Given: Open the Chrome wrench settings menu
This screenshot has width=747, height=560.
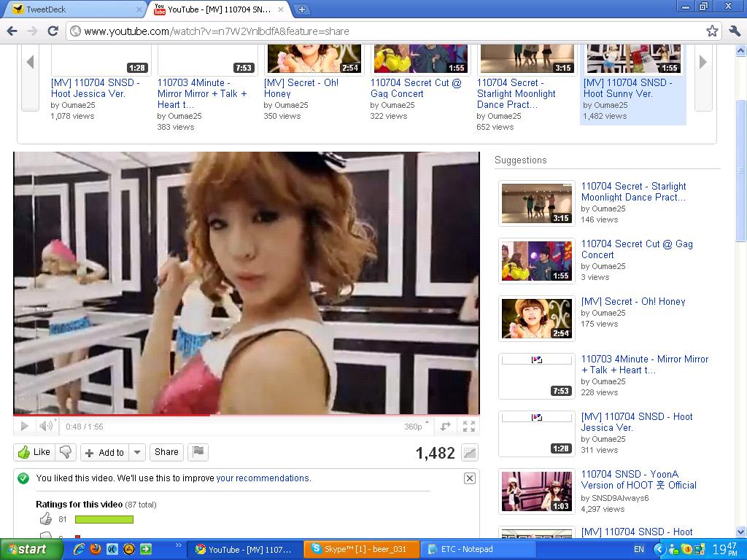Looking at the screenshot, I should [734, 31].
